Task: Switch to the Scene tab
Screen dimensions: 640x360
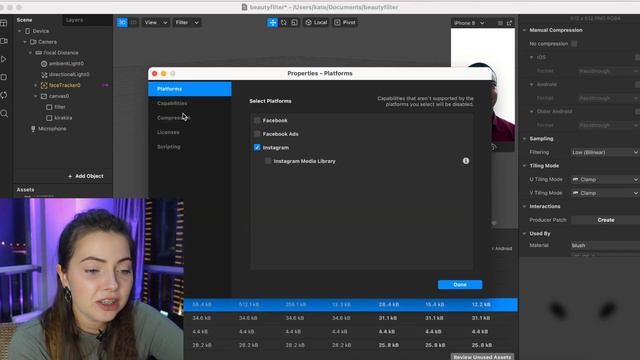Action: pos(24,20)
